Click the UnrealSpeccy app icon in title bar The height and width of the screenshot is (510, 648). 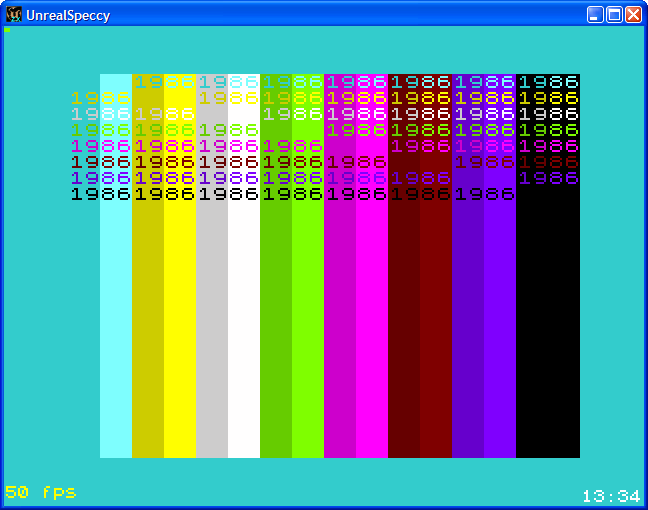(14, 14)
